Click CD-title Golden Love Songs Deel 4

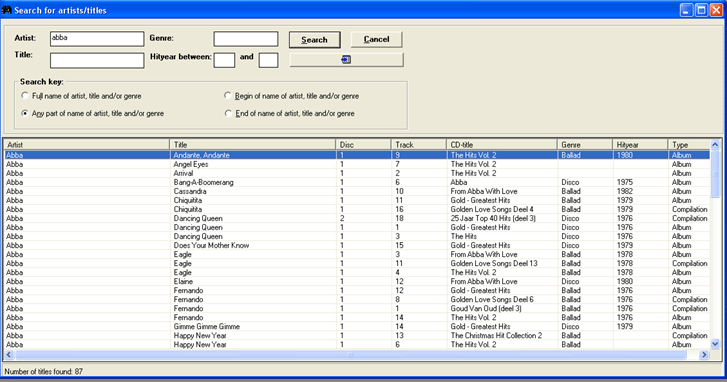492,210
